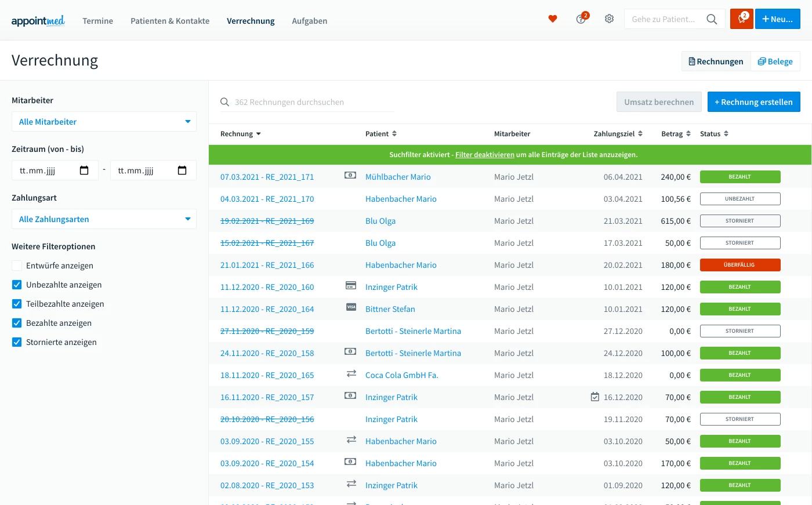Click search icon in invoice search
Screen dimensions: 812x505
coord(225,102)
